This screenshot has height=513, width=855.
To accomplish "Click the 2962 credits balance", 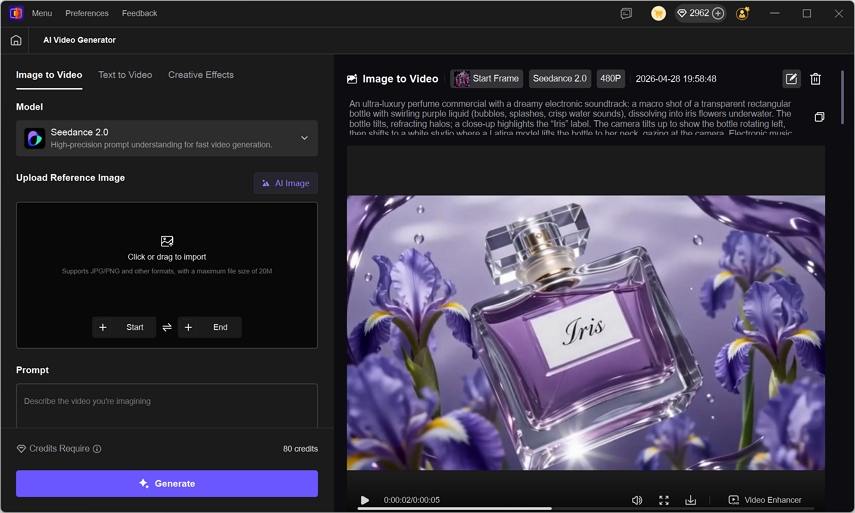I will pyautogui.click(x=699, y=13).
